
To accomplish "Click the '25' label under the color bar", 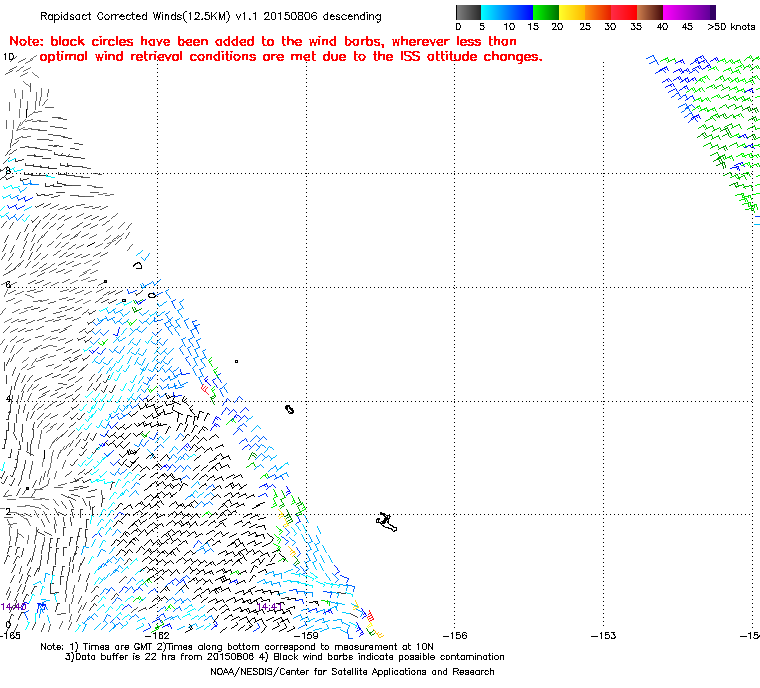I will click(x=585, y=27).
